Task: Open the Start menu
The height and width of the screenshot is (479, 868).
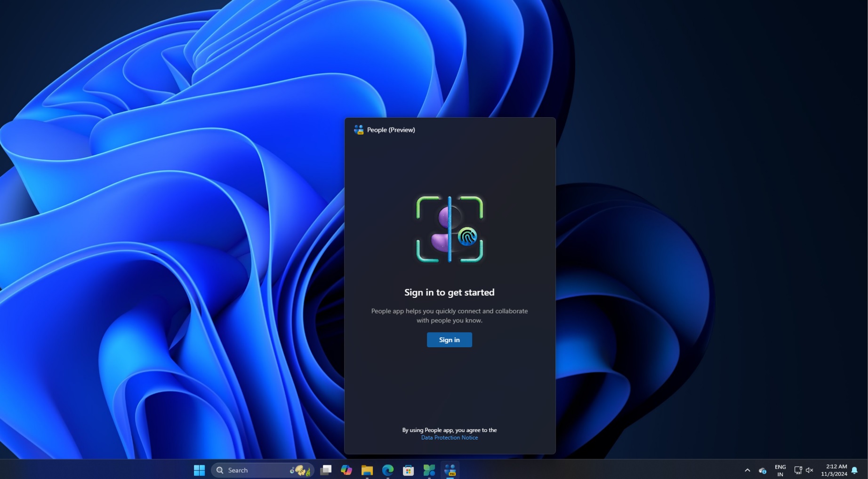Action: 200,470
